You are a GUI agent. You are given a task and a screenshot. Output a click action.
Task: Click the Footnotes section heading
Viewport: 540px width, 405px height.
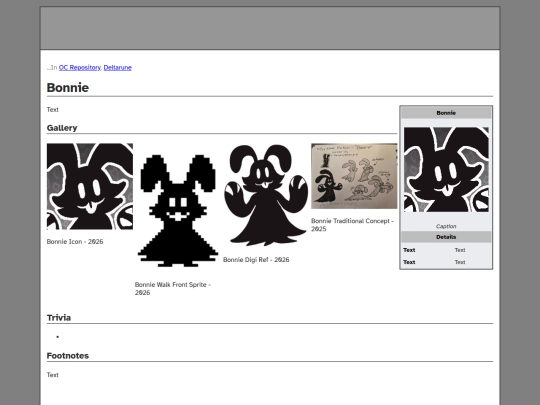point(68,356)
